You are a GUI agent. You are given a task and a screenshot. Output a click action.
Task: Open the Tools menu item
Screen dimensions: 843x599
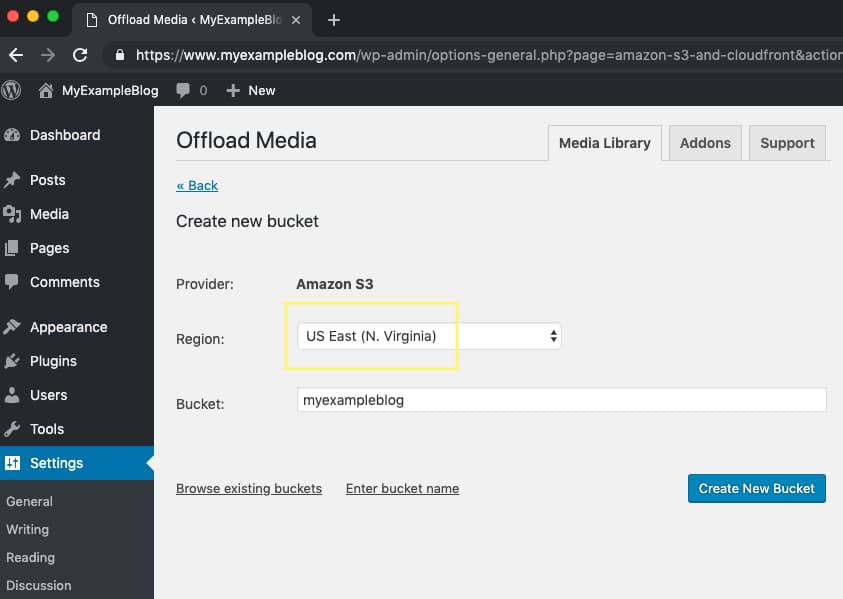(x=77, y=429)
